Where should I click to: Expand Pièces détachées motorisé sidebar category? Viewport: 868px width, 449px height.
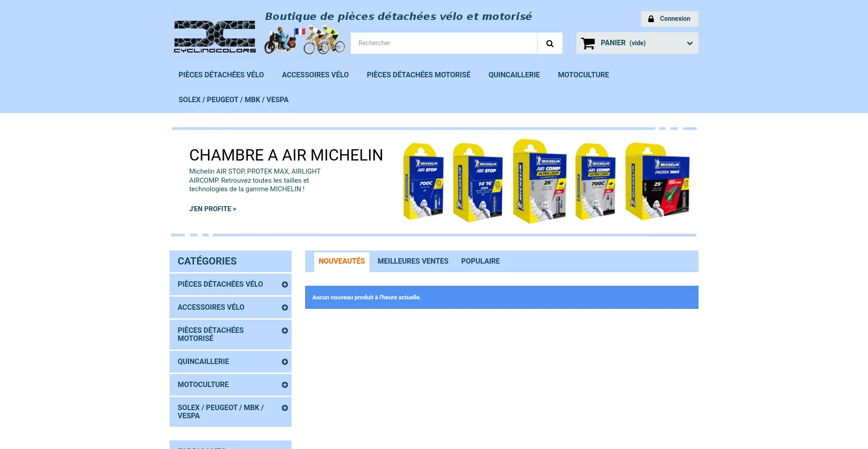(x=285, y=331)
